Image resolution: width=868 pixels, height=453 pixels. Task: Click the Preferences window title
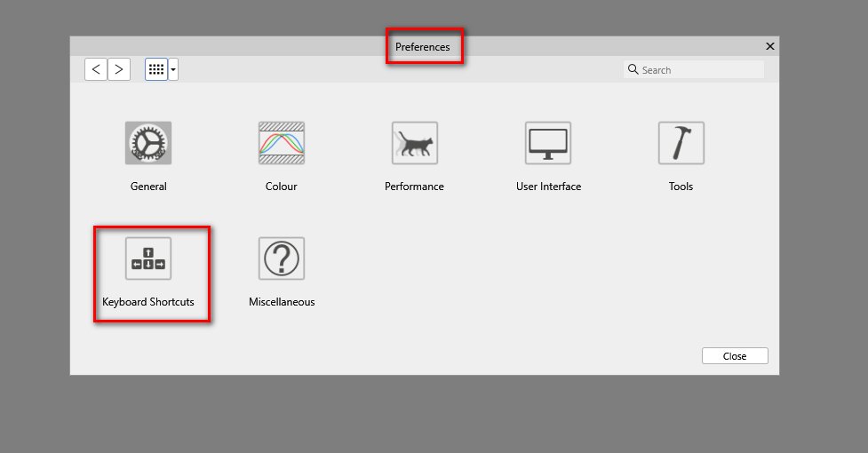click(x=422, y=47)
